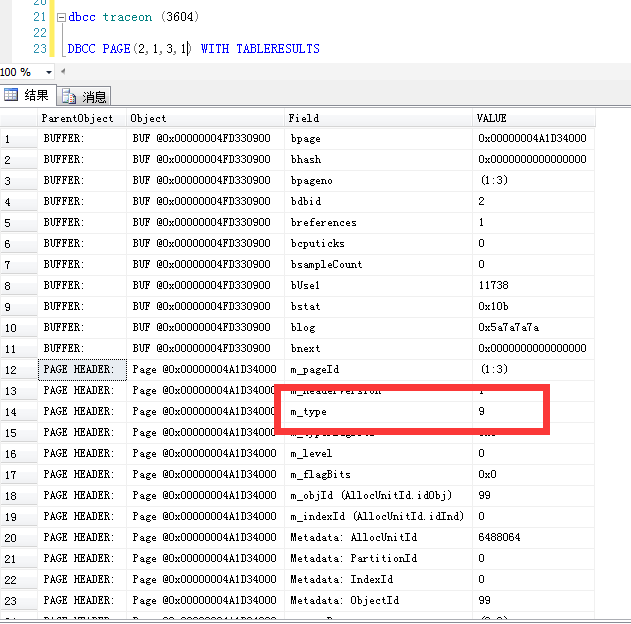Switch to the 结果 results tab
Viewport: 631px width, 624px height.
[28, 95]
